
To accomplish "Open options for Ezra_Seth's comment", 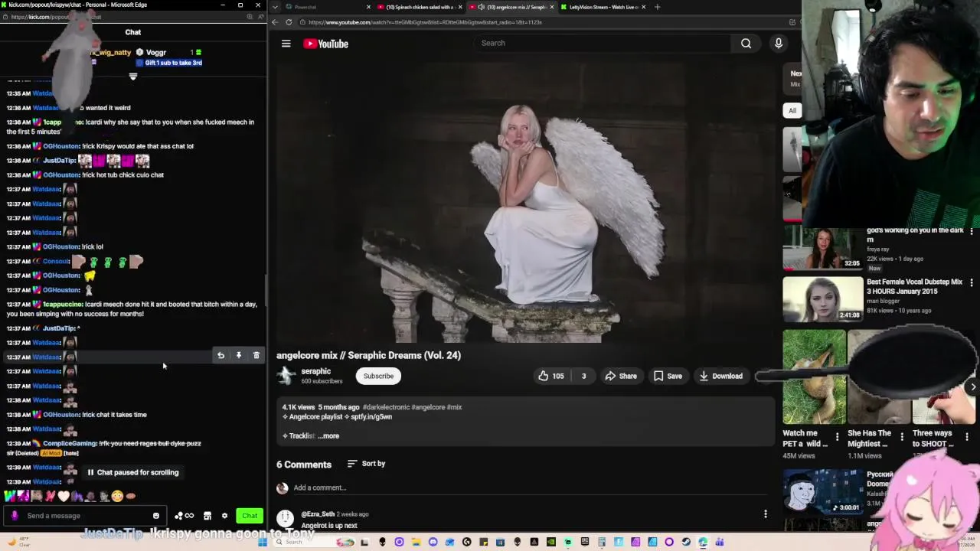I will click(765, 514).
